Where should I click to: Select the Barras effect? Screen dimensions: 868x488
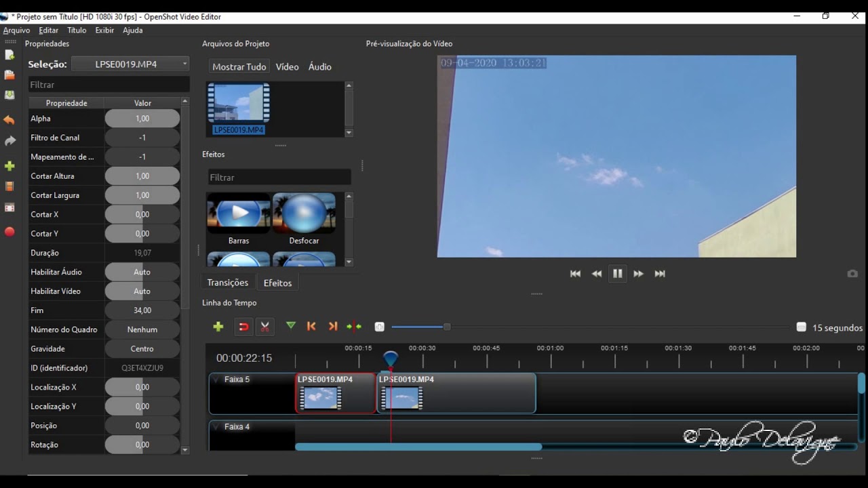coord(239,219)
